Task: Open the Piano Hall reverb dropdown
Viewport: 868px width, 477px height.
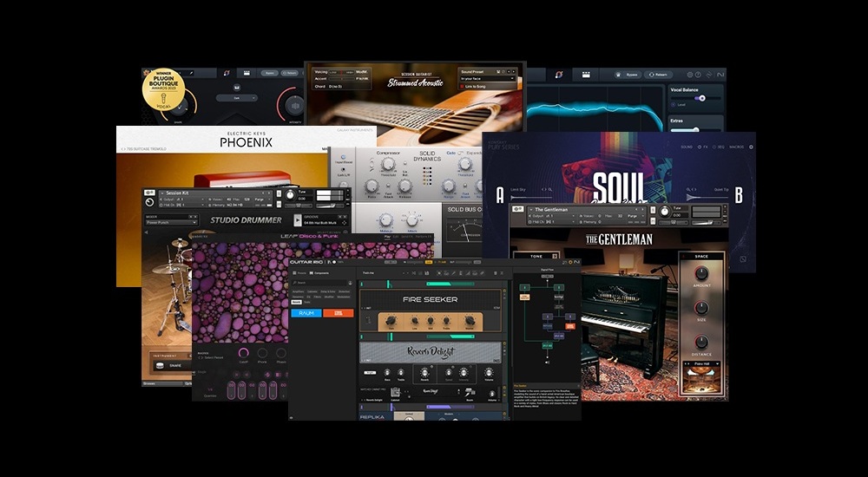Action: (x=701, y=364)
